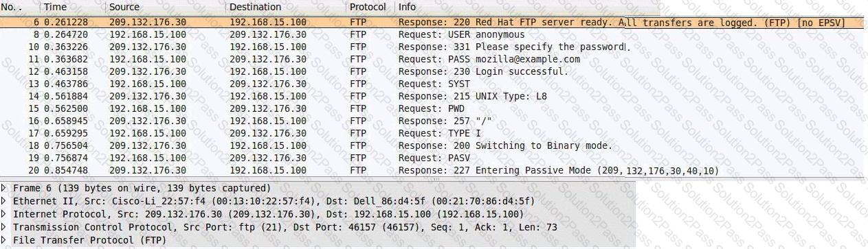Sort by the Destination column header

pos(285,7)
